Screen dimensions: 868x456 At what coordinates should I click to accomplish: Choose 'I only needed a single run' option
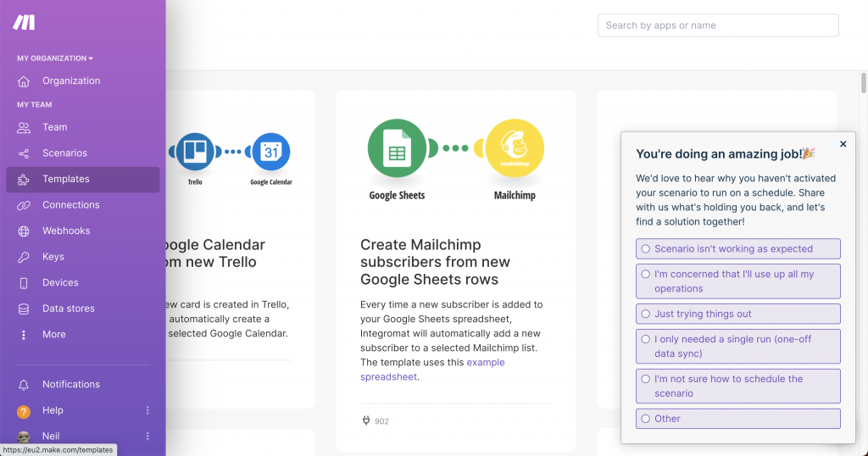coord(738,347)
